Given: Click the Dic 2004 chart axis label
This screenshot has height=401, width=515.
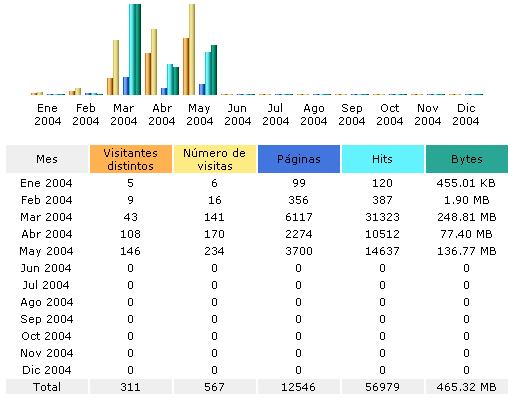Looking at the screenshot, I should [466, 114].
